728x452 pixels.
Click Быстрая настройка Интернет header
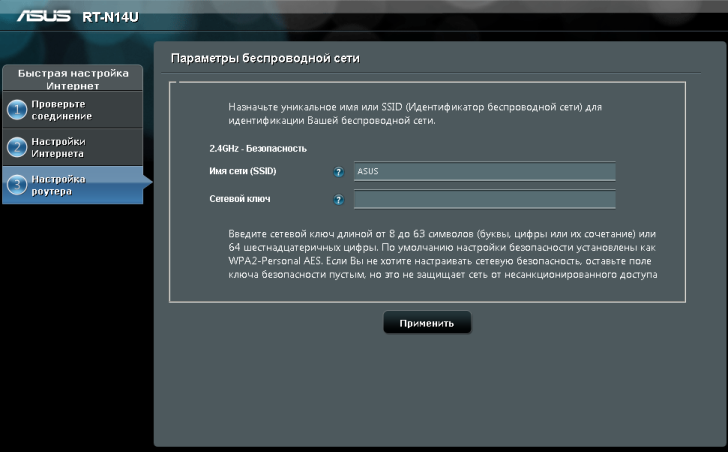(x=73, y=78)
